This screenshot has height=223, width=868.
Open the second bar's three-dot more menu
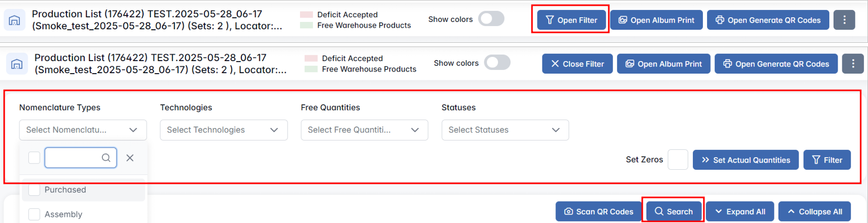click(852, 64)
